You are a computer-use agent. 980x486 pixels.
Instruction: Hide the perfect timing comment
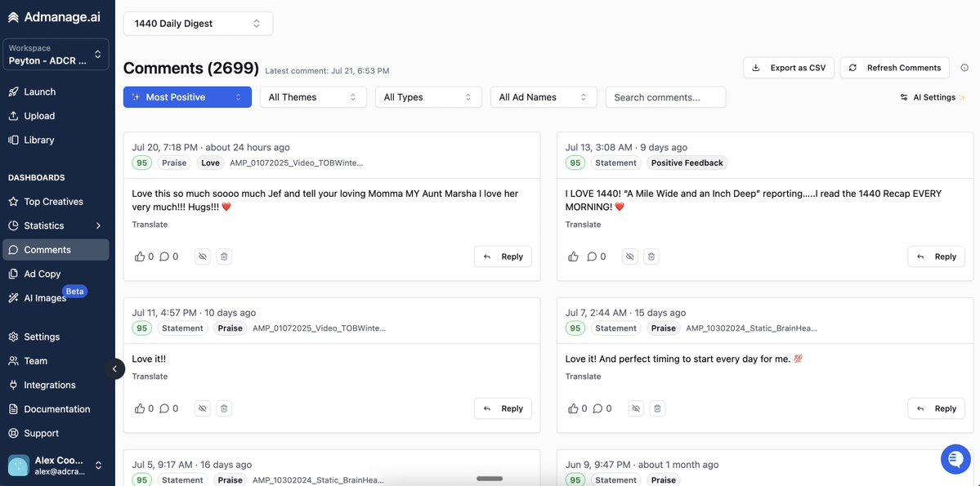636,408
